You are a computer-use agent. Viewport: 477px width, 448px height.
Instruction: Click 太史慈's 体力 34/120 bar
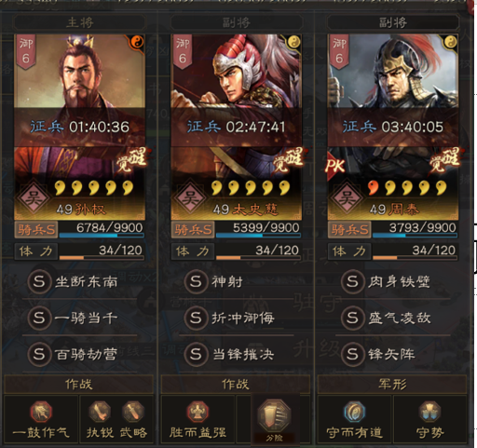click(x=258, y=251)
